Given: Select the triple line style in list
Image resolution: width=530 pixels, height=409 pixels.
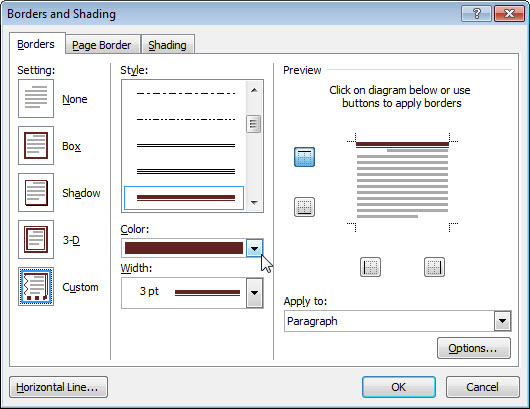Looking at the screenshot, I should pos(186,171).
